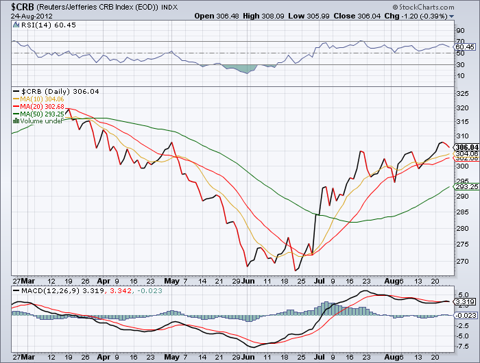480x363 pixels.
Task: Click the 3.319 MACD axis tag
Action: 465,302
